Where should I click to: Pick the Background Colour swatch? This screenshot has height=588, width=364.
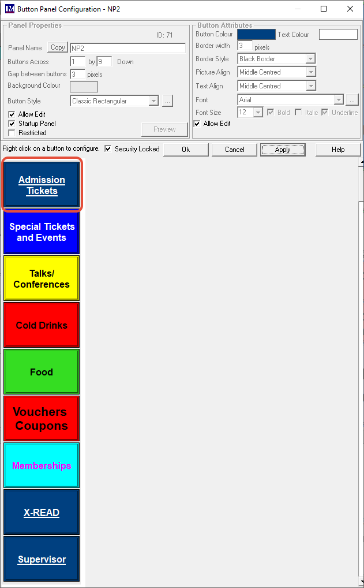[84, 87]
